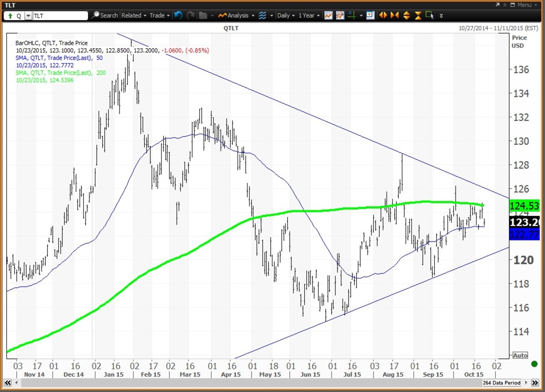545x392 pixels.
Task: Open the dropdown beside the Q symbol type
Action: [x=28, y=15]
